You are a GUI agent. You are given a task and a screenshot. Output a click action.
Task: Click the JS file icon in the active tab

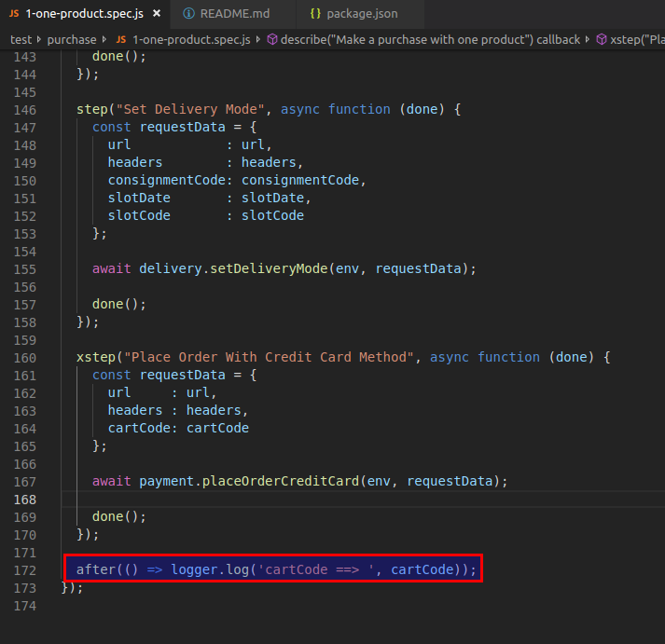click(14, 14)
